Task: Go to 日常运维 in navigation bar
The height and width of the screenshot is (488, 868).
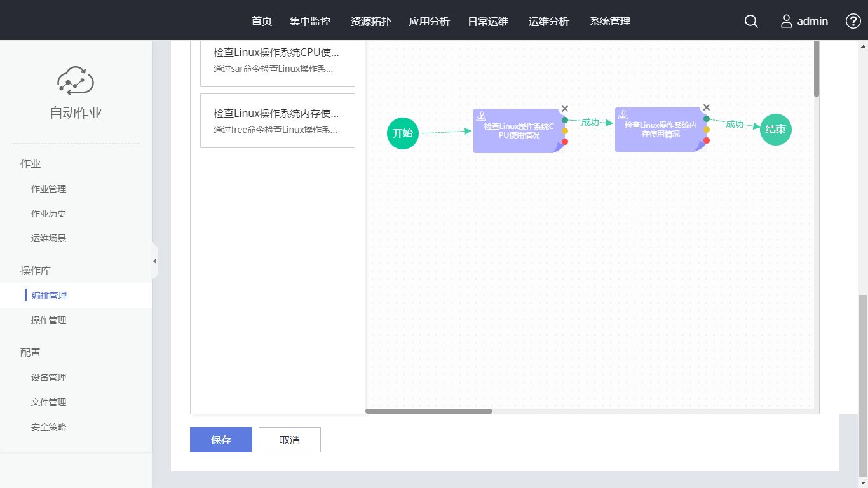Action: (488, 21)
